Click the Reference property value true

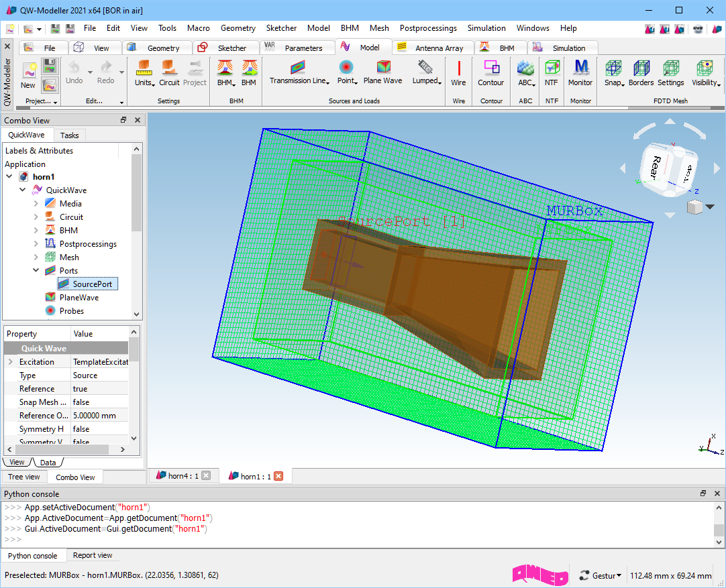tap(99, 389)
